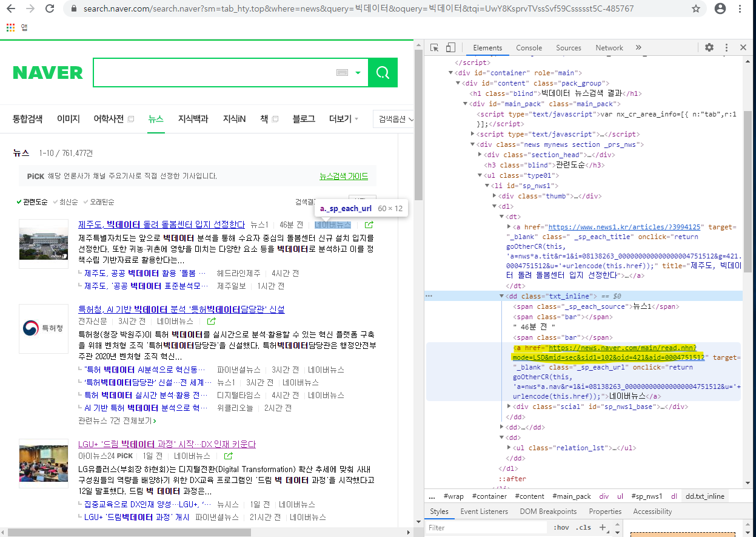Open the DOM Breakpoints pane tab

pyautogui.click(x=548, y=512)
